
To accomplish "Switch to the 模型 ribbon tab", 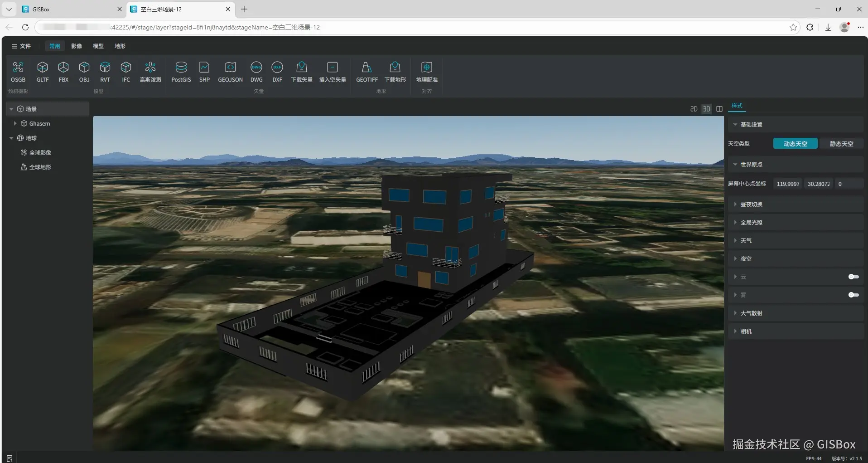I will (x=98, y=46).
